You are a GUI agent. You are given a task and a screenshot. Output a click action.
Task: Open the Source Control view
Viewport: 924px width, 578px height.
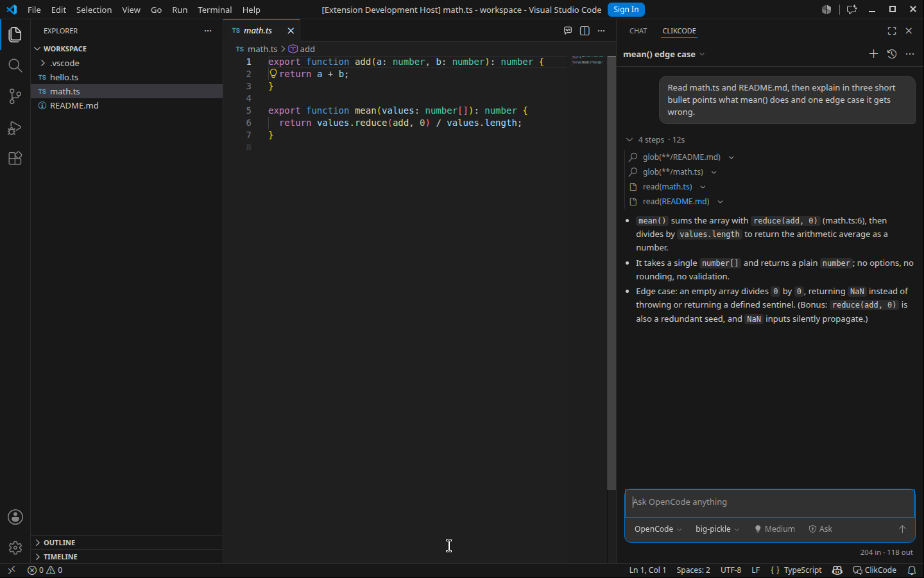pos(15,96)
